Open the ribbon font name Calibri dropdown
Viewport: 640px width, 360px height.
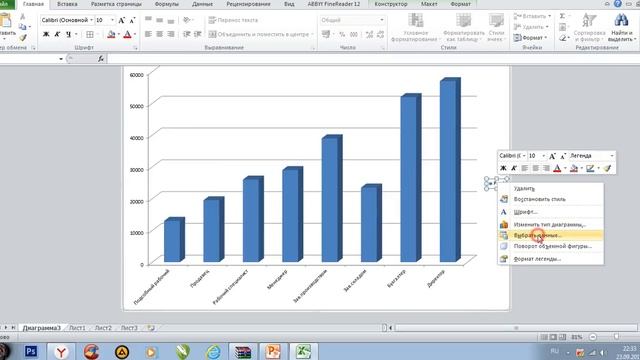[91, 20]
